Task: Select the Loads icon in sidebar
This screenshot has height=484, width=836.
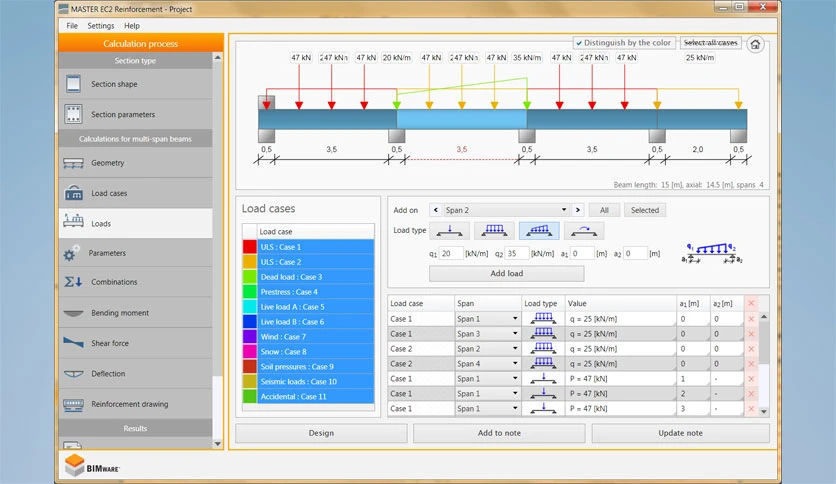Action: click(x=73, y=220)
